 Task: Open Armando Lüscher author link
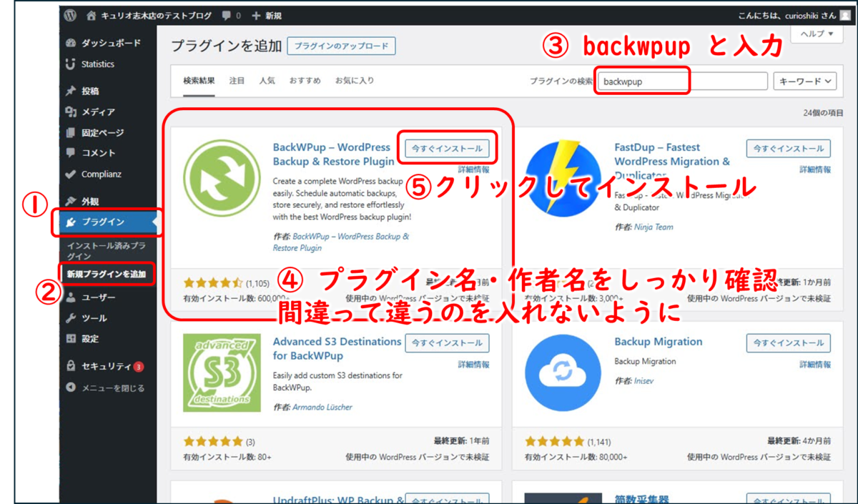pos(322,407)
